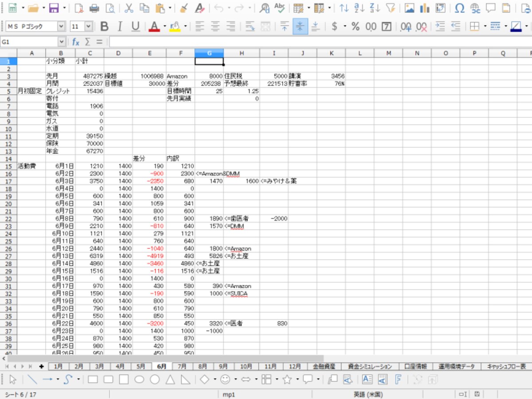Insert a chart with the bar chart icon

(425, 8)
